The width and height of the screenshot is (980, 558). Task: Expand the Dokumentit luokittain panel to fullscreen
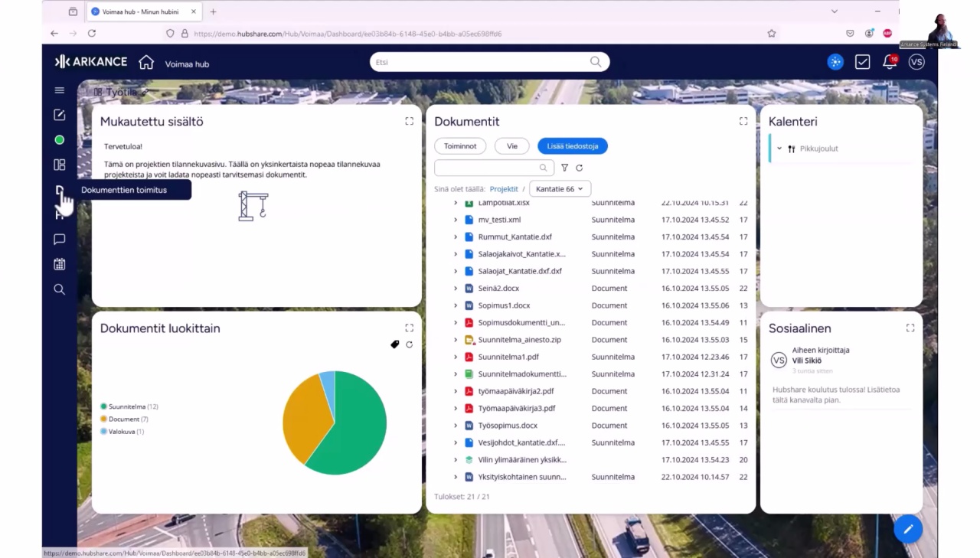(409, 328)
